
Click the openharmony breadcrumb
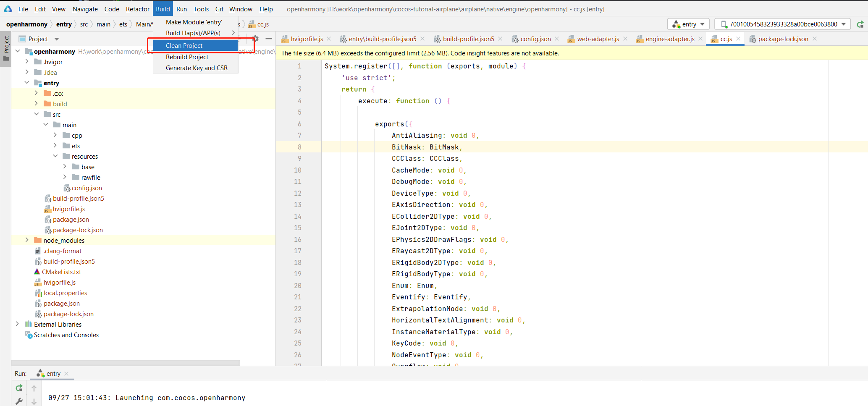click(x=27, y=24)
